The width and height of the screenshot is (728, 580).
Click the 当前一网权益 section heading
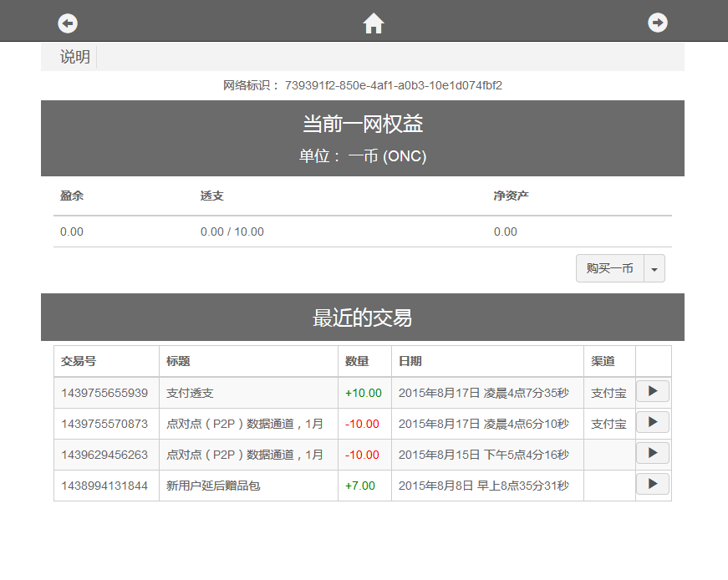tap(362, 125)
